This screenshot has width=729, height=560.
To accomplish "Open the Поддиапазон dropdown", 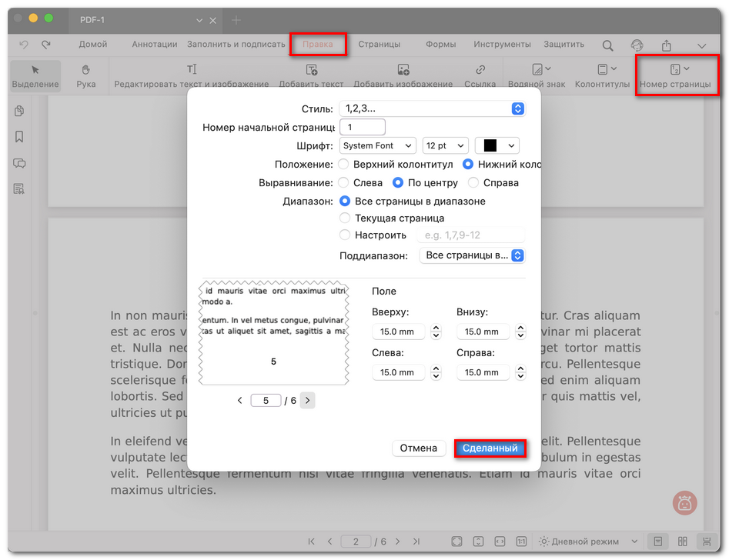I will (472, 255).
